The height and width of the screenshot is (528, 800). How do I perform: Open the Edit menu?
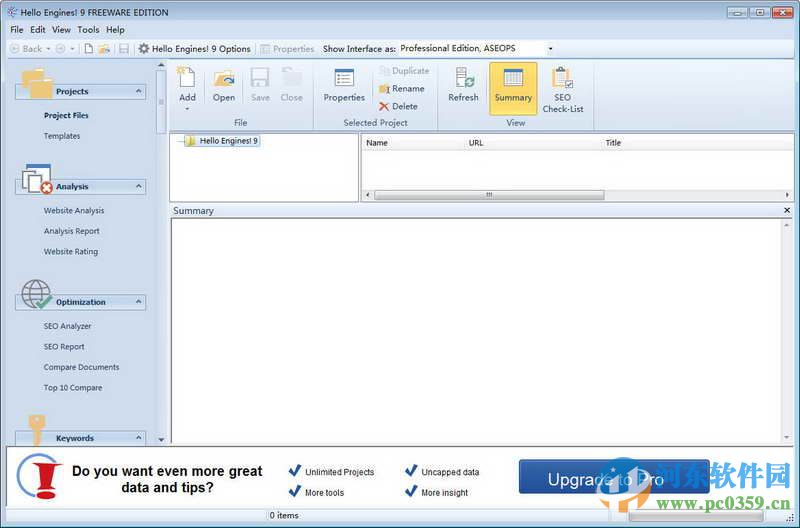coord(38,30)
